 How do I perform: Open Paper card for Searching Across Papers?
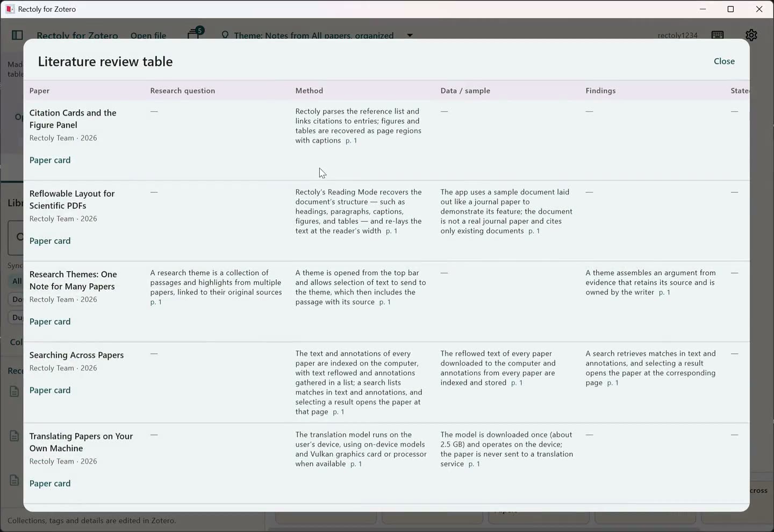[x=50, y=390]
